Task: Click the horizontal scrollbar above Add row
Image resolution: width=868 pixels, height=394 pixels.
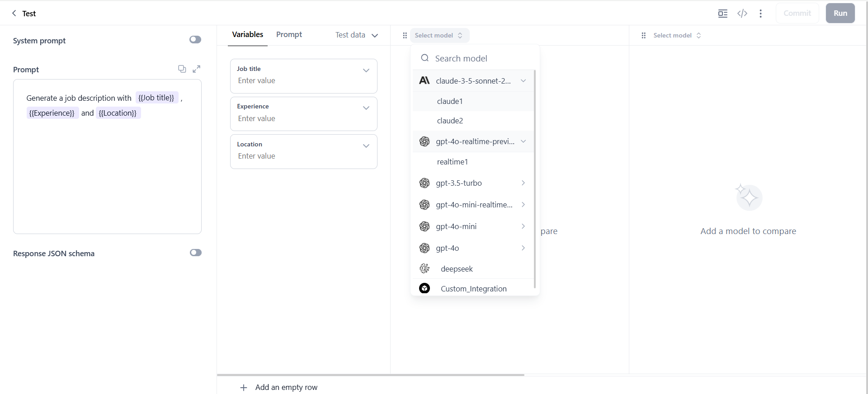Action: pos(371,375)
